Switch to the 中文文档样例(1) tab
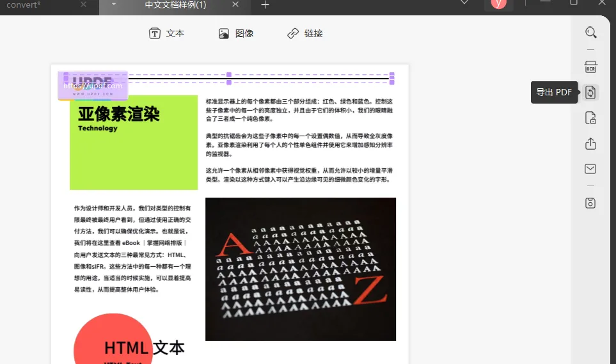 (x=175, y=5)
